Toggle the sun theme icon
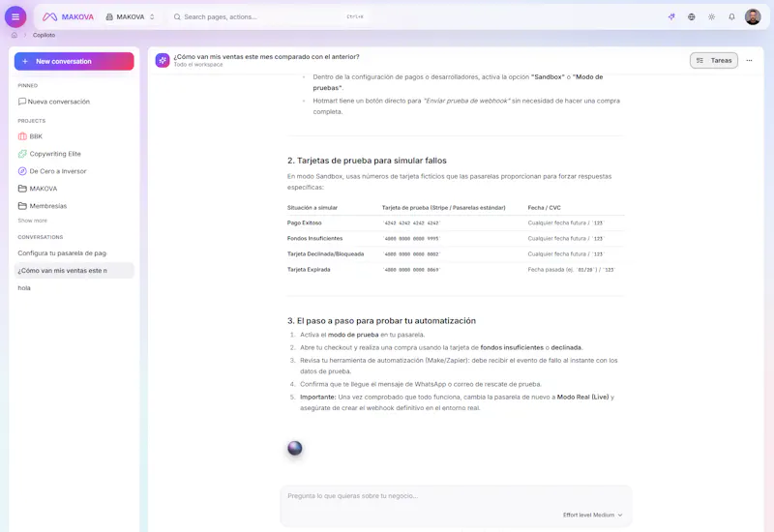774x532 pixels. 711,16
